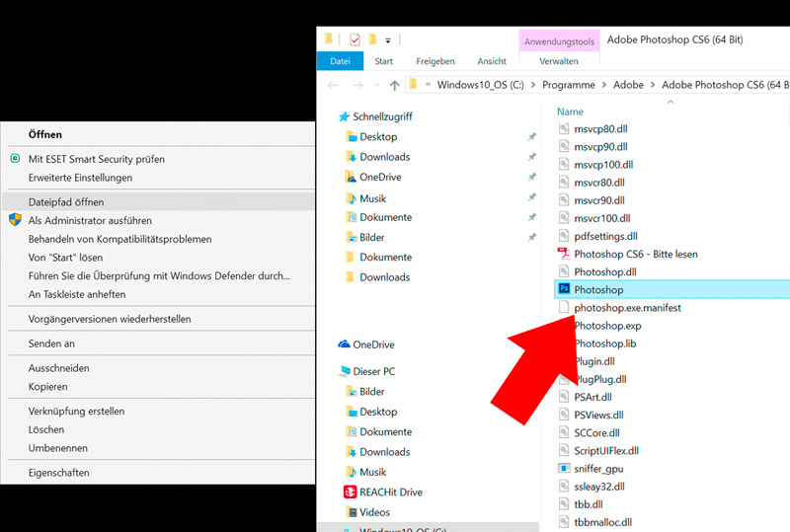This screenshot has width=790, height=532.
Task: Choose Behandeln von Kompatibilitätsproblemen
Action: pyautogui.click(x=160, y=239)
